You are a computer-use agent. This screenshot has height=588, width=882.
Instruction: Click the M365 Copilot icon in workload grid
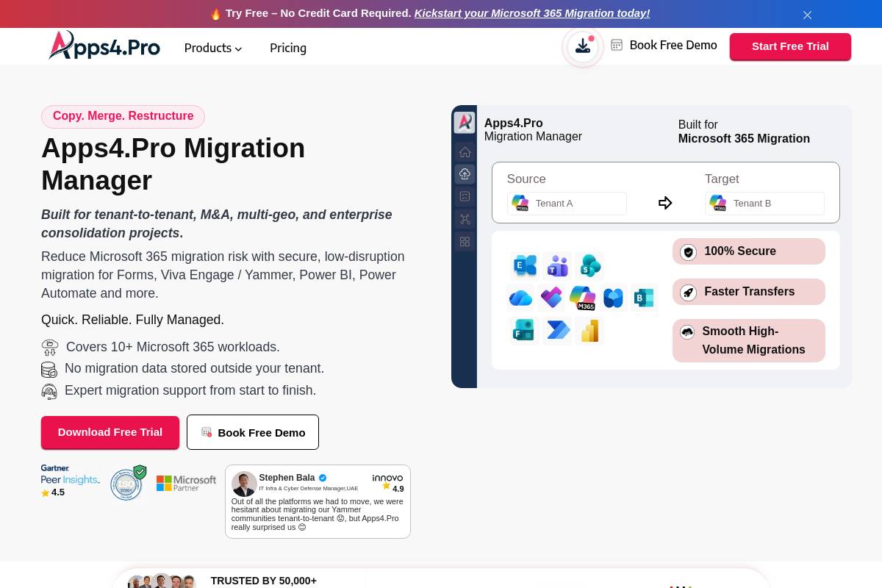pyautogui.click(x=582, y=298)
